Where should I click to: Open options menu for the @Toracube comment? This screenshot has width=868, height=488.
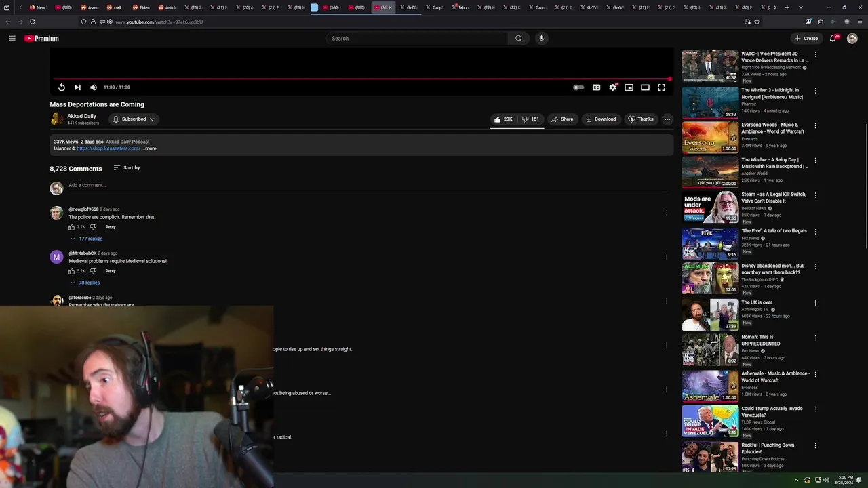[667, 301]
